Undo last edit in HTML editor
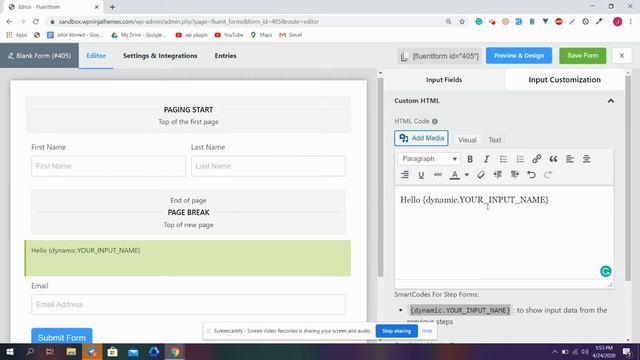640x360 pixels. pos(531,175)
